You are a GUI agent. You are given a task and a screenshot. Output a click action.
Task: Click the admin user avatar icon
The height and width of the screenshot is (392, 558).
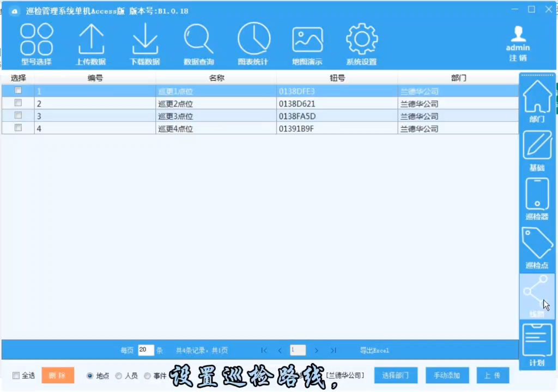(518, 34)
